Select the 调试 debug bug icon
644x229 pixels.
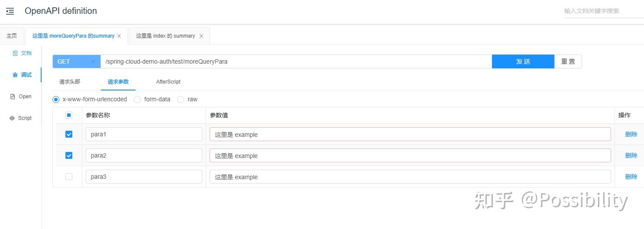pos(15,75)
